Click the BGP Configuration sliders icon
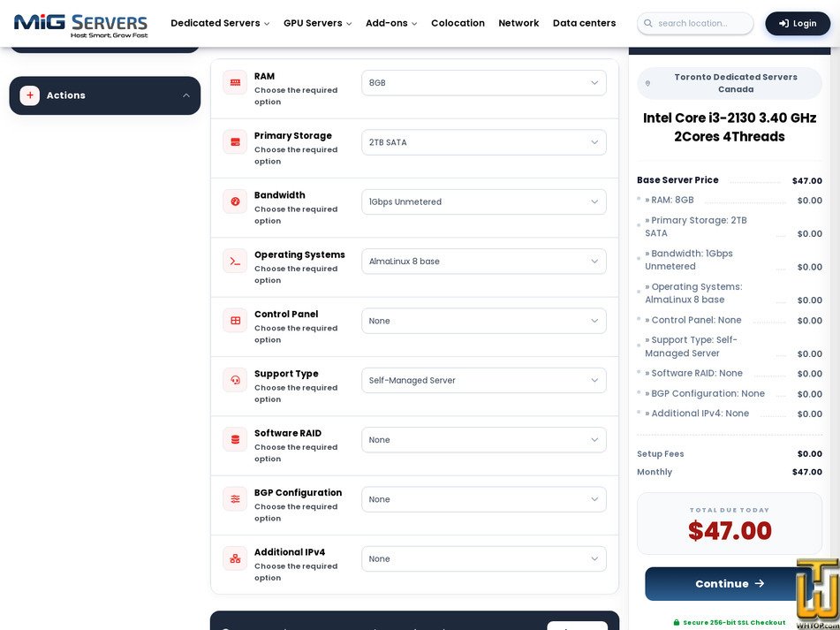The image size is (840, 630). 235,498
